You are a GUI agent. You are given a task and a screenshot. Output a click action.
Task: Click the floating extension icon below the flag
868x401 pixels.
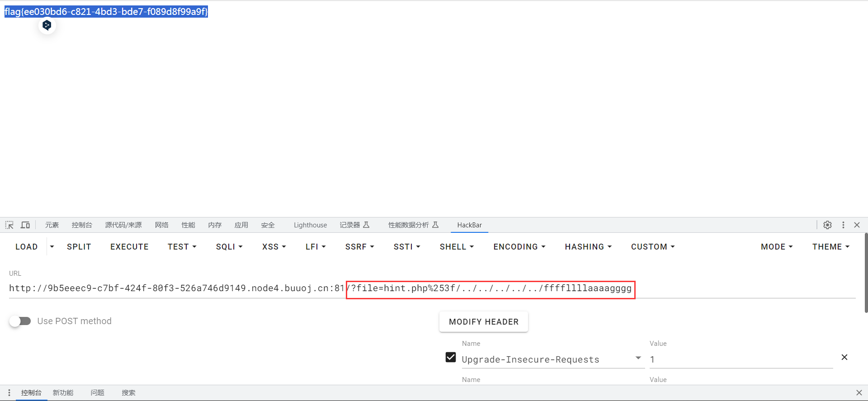coord(47,25)
